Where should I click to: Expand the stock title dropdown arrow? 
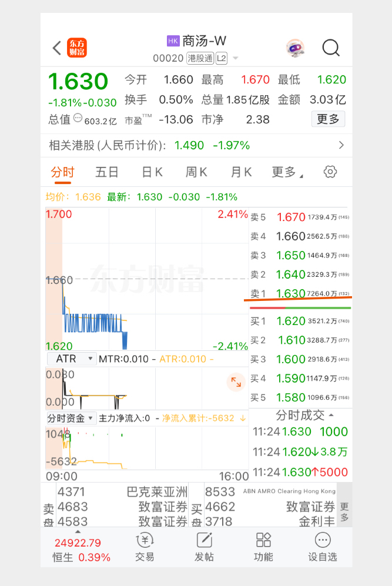pos(236,58)
